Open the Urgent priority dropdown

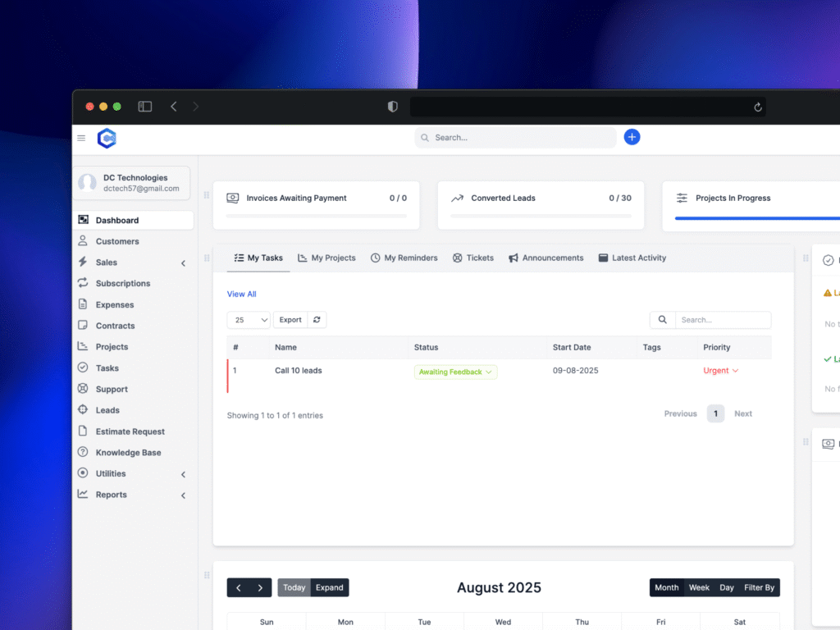(720, 371)
